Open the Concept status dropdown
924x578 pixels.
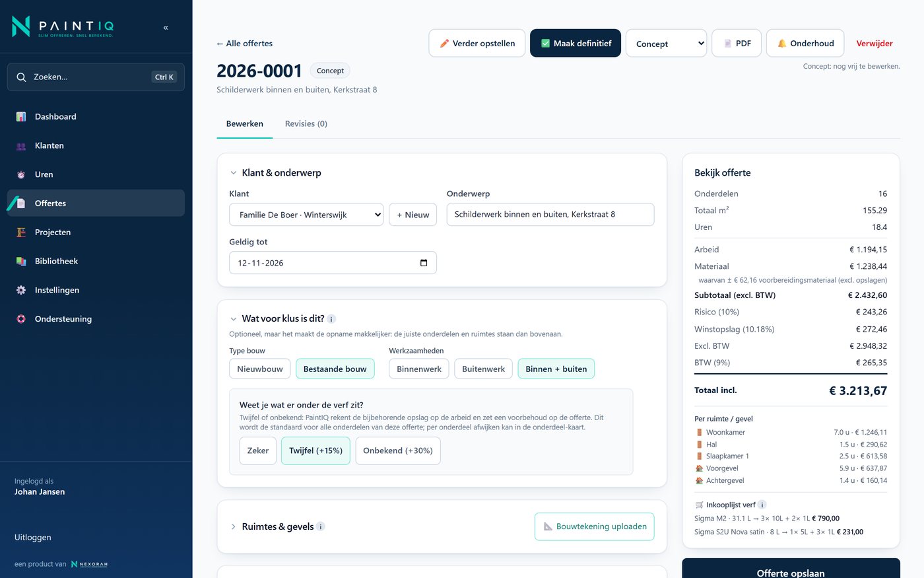click(667, 44)
